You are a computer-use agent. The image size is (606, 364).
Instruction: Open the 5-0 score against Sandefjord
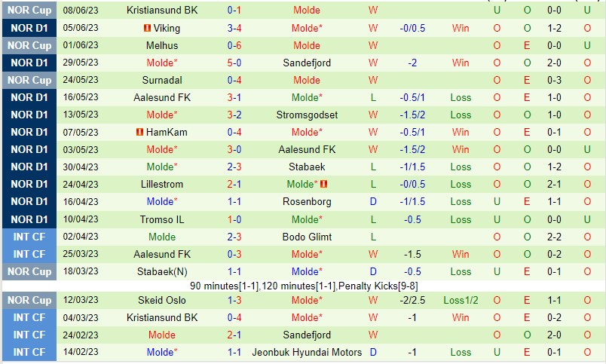click(234, 63)
